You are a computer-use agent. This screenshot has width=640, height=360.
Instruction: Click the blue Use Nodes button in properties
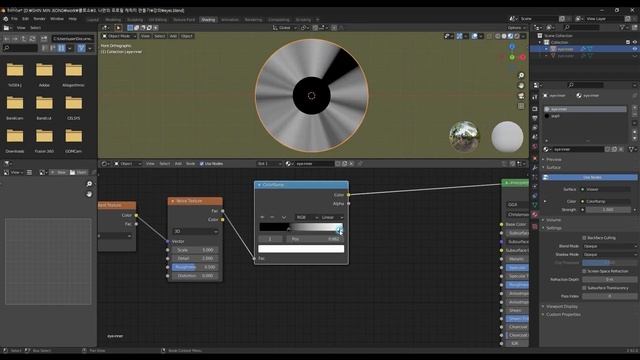(x=590, y=177)
